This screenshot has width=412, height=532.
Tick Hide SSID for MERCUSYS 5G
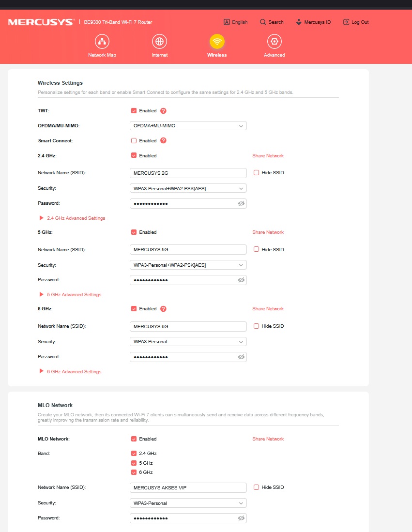pyautogui.click(x=256, y=249)
